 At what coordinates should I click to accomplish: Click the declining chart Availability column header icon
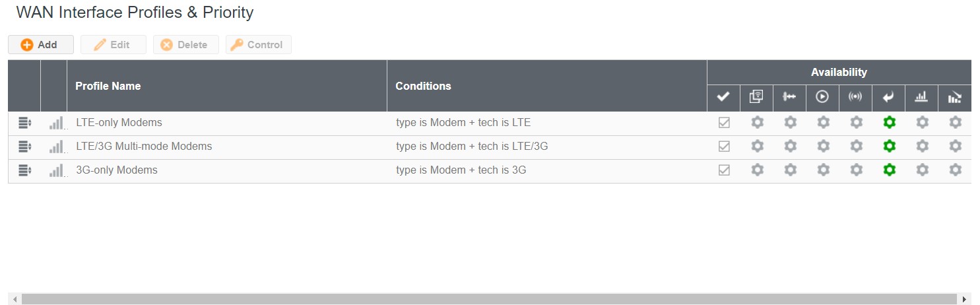(x=954, y=97)
